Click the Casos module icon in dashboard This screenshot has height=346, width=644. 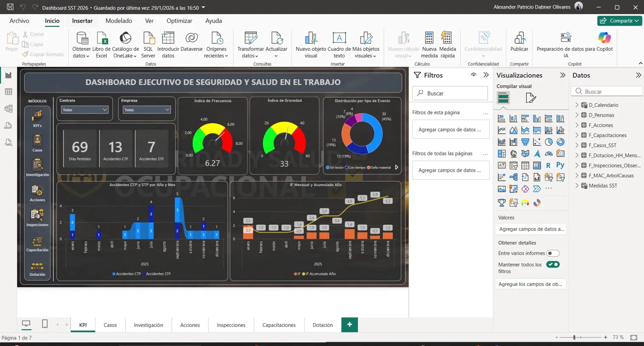click(37, 144)
